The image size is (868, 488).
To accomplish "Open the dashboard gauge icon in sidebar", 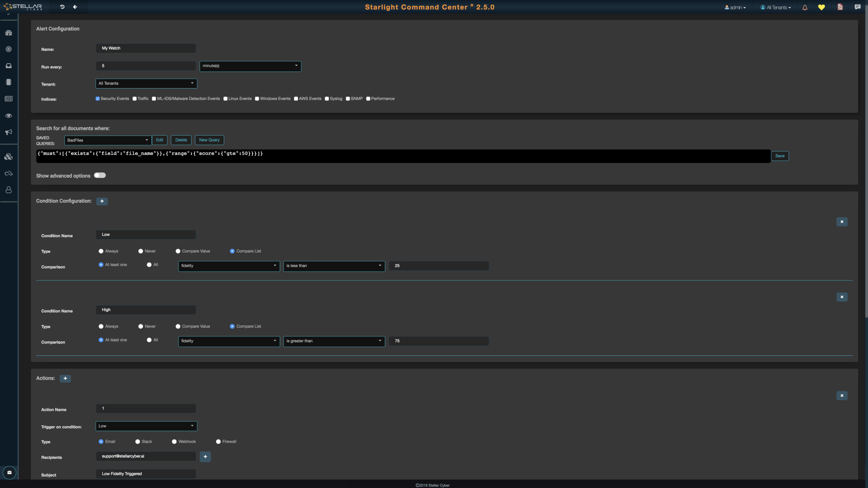I will coord(8,33).
